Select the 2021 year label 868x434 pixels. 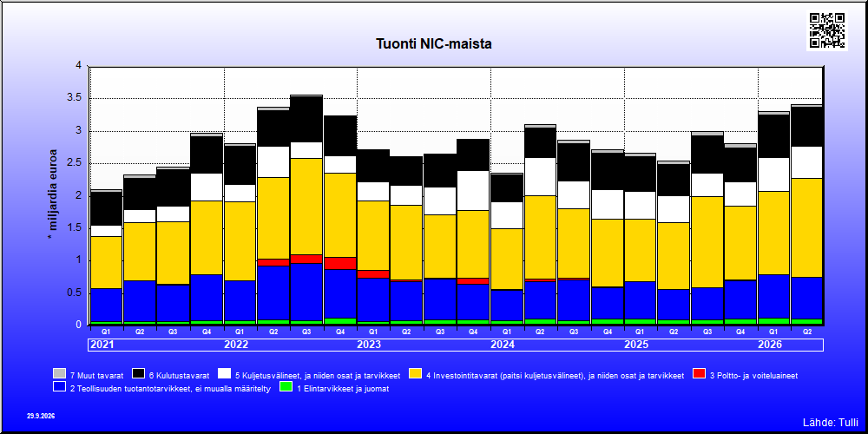(103, 345)
